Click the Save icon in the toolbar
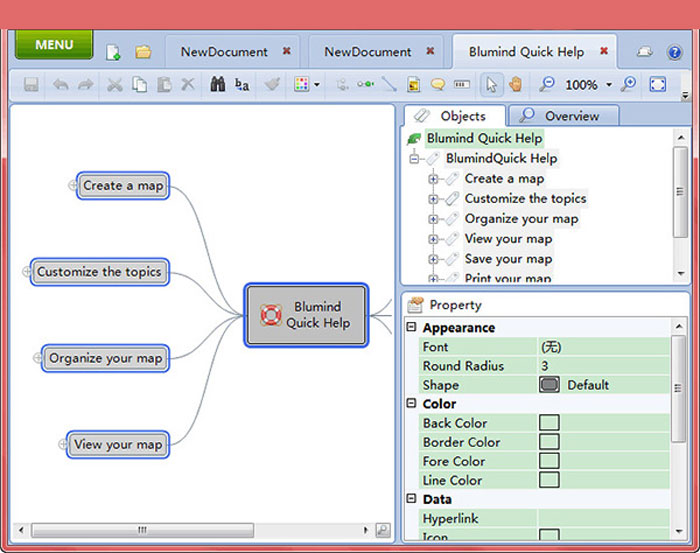The width and height of the screenshot is (700, 553). click(x=31, y=84)
